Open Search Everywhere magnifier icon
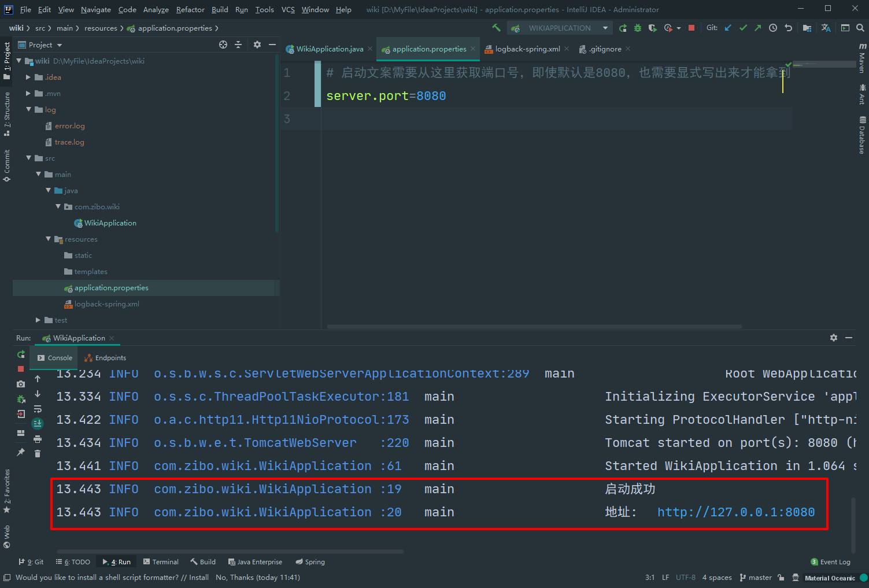Viewport: 869px width, 588px height. [860, 28]
